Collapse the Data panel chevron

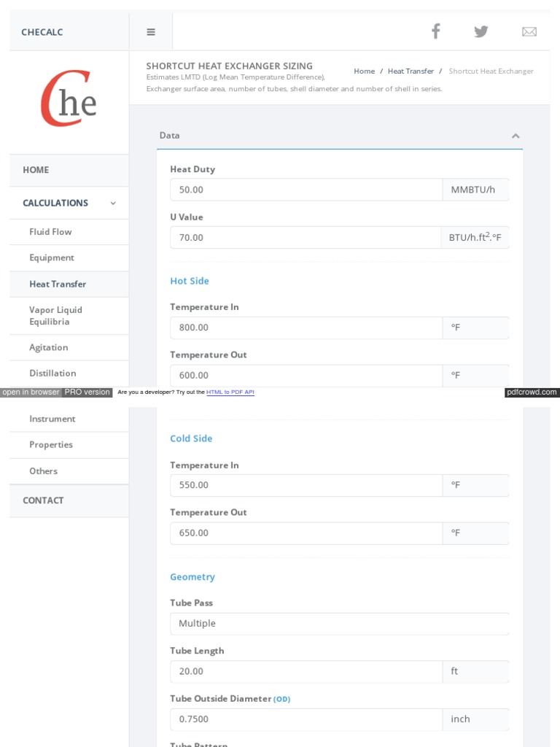pyautogui.click(x=516, y=136)
